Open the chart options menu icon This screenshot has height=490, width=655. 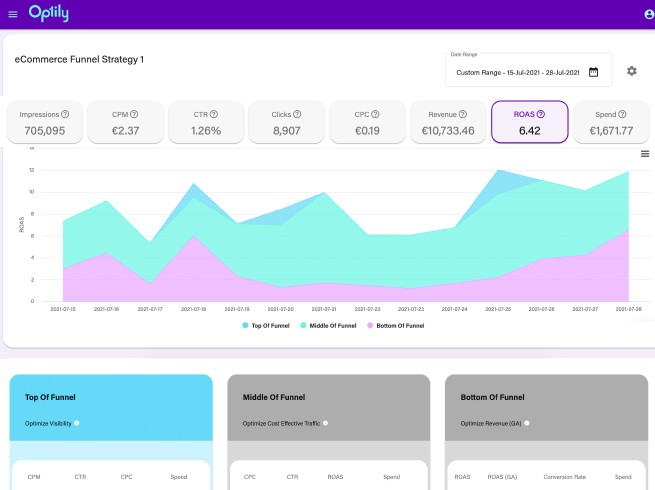[x=645, y=154]
